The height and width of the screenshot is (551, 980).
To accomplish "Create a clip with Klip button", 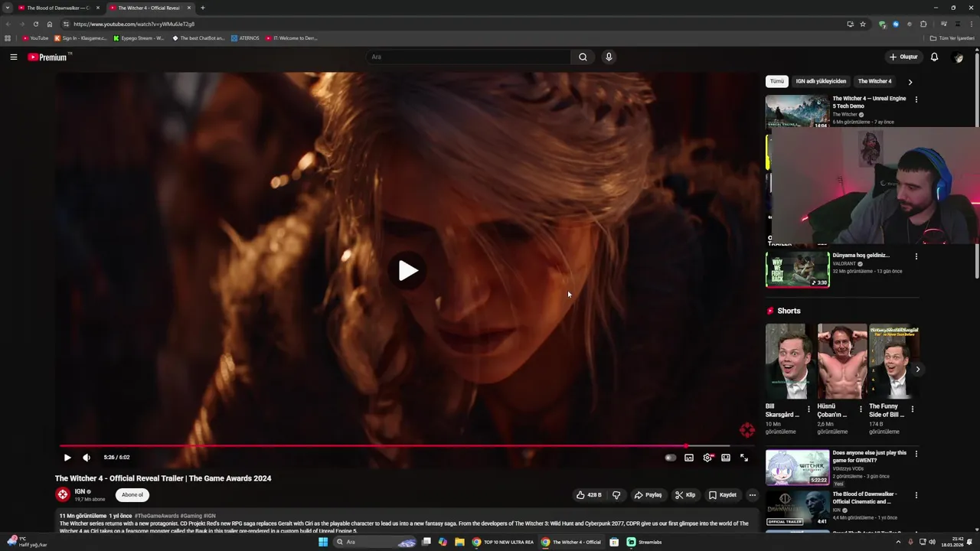I will tap(685, 495).
